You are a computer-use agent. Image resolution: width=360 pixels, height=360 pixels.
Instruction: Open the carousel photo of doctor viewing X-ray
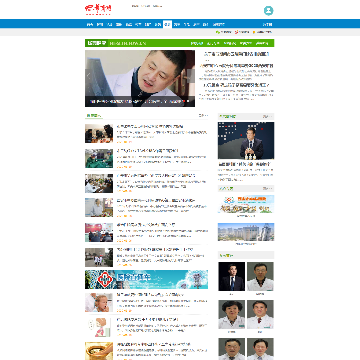[x=140, y=78]
